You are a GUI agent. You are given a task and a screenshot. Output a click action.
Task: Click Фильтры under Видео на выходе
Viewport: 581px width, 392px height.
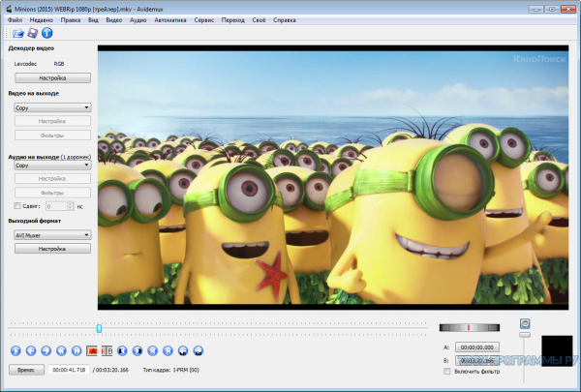[52, 136]
